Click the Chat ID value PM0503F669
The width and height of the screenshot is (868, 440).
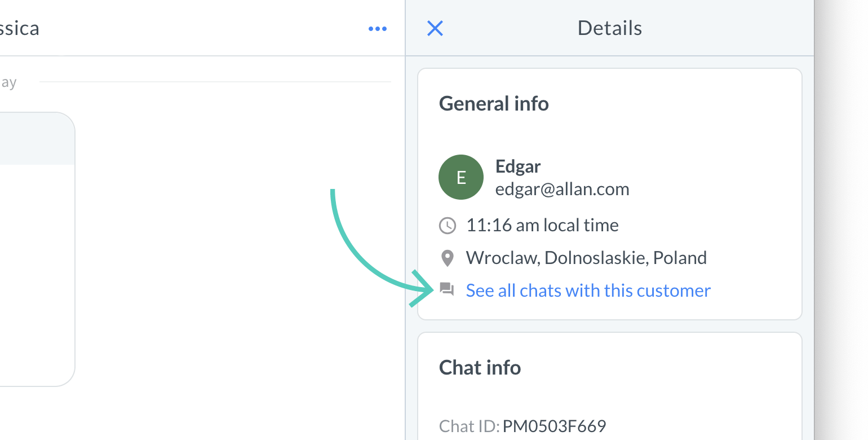(x=554, y=426)
